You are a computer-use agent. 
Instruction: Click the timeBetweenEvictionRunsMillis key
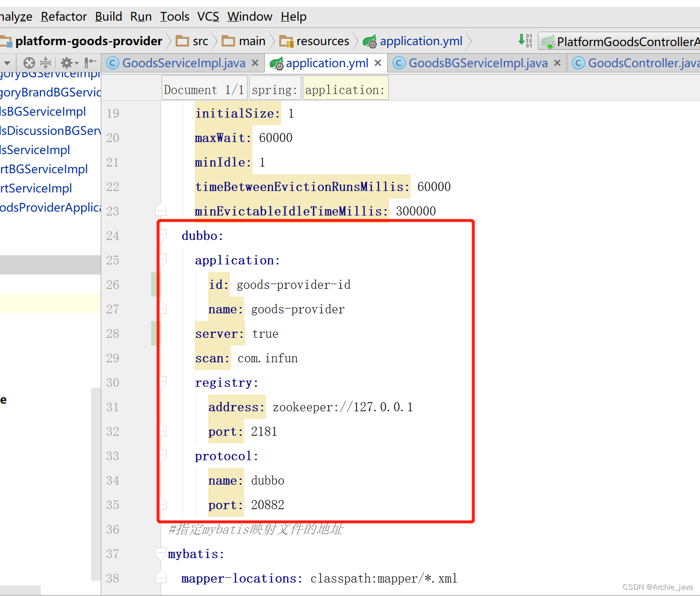(x=303, y=187)
